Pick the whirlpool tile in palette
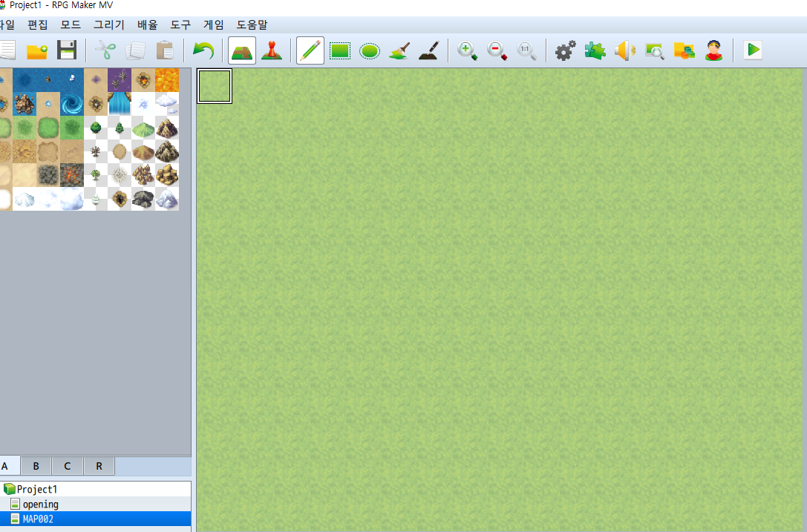Viewport: 807px width, 532px height. tap(71, 104)
